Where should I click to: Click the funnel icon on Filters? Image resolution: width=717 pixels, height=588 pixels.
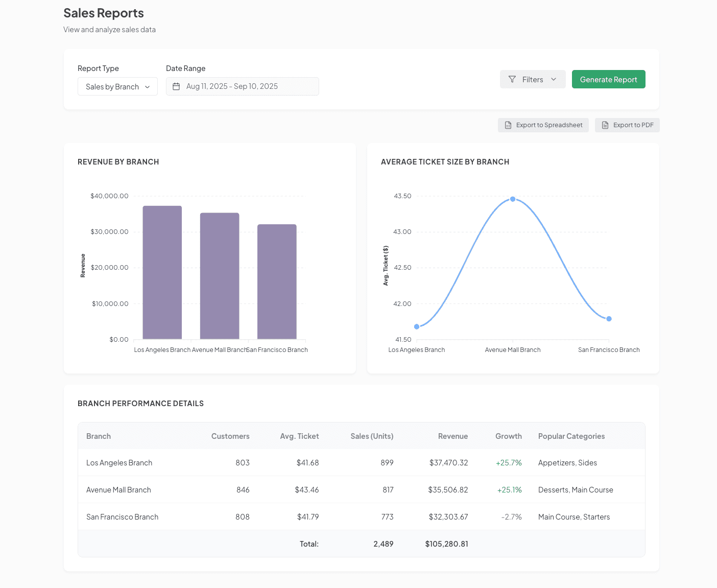tap(512, 80)
